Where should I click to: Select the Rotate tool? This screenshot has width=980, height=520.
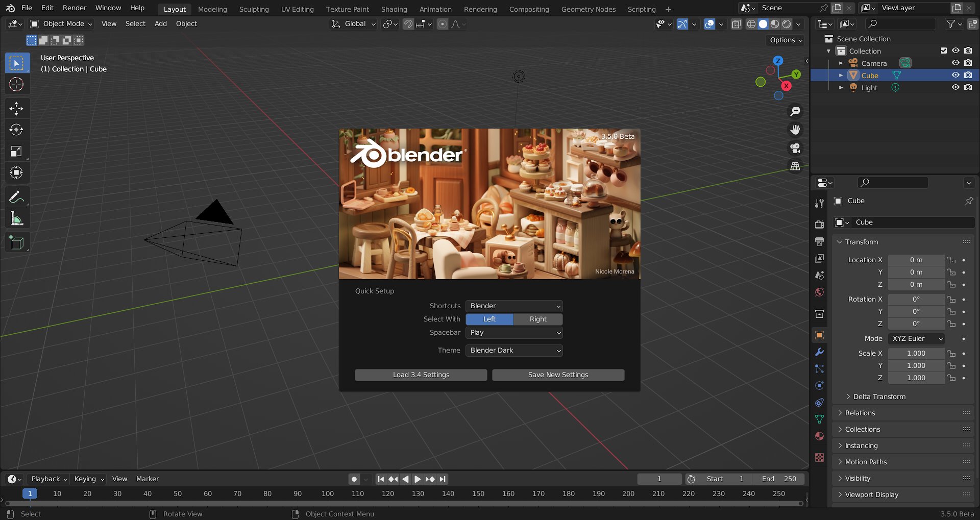coord(17,130)
